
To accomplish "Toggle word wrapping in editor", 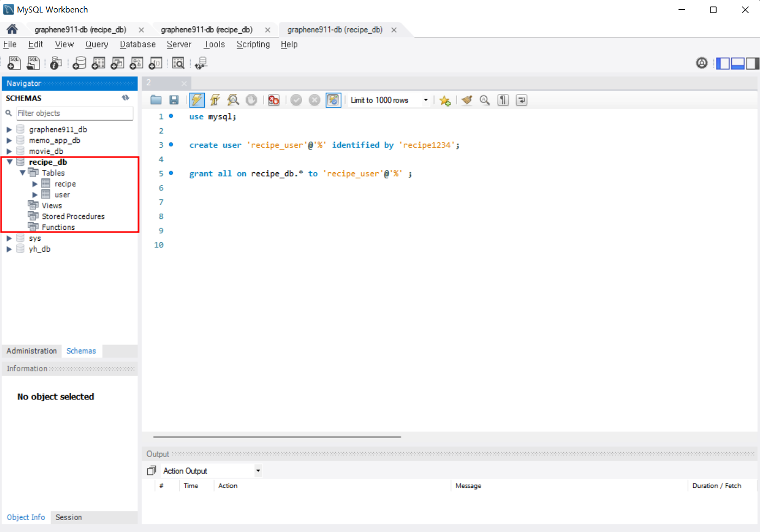I will 522,100.
